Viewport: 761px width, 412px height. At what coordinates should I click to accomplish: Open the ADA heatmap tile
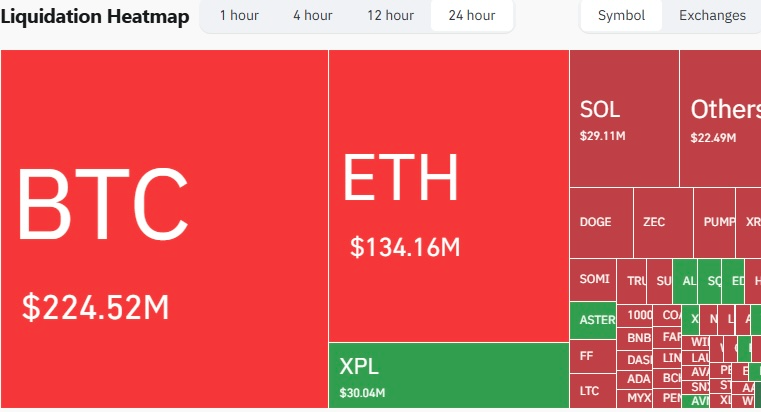coord(638,379)
